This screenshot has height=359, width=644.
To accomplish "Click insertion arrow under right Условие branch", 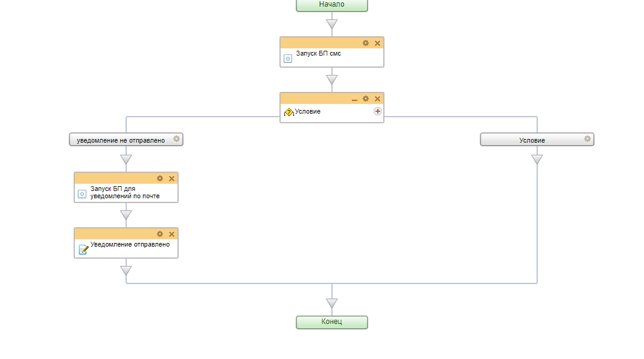I will click(537, 160).
